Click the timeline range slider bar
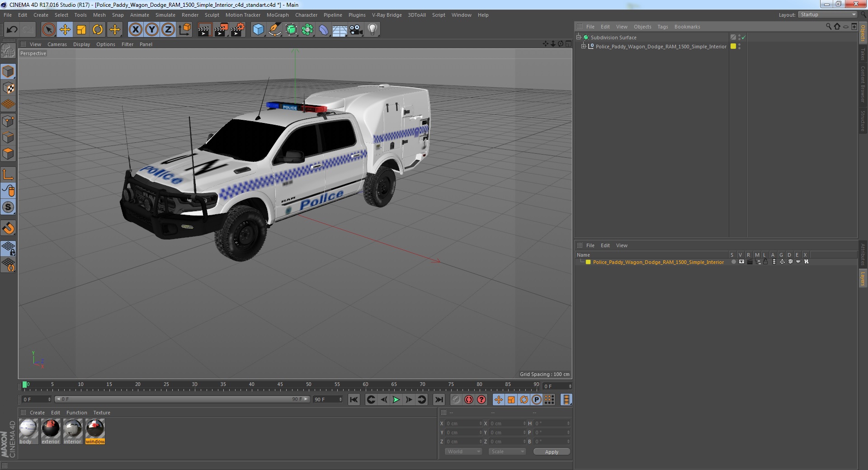Image resolution: width=868 pixels, height=470 pixels. (x=182, y=399)
